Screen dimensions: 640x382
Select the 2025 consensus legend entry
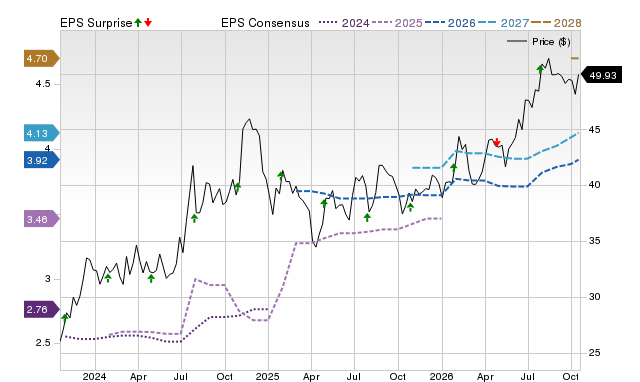click(397, 23)
